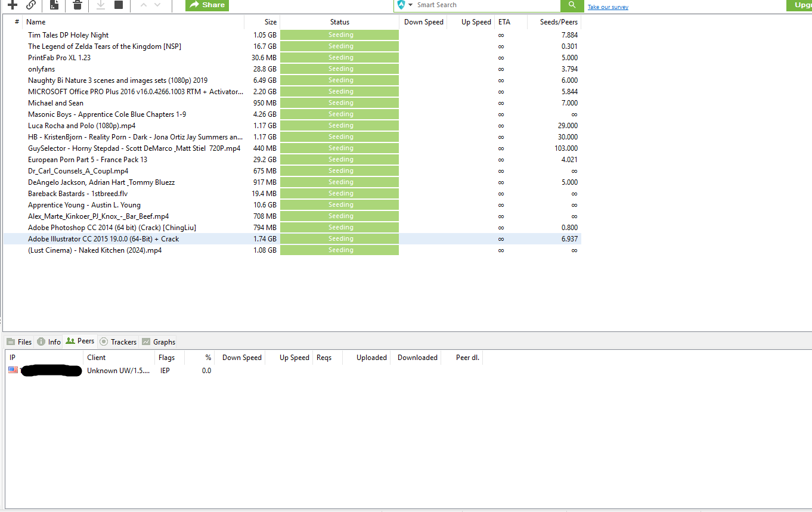Click the Start Torrent download arrow icon
This screenshot has height=512, width=812.
(101, 5)
